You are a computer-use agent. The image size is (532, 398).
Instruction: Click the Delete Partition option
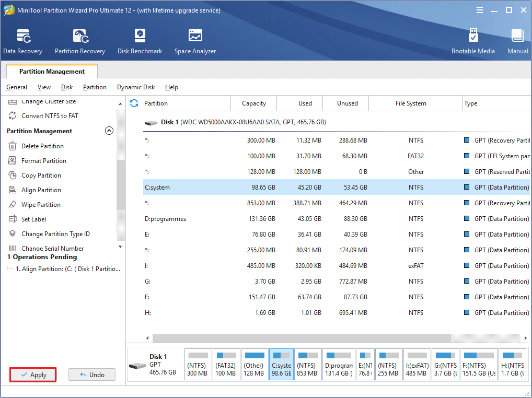[42, 146]
